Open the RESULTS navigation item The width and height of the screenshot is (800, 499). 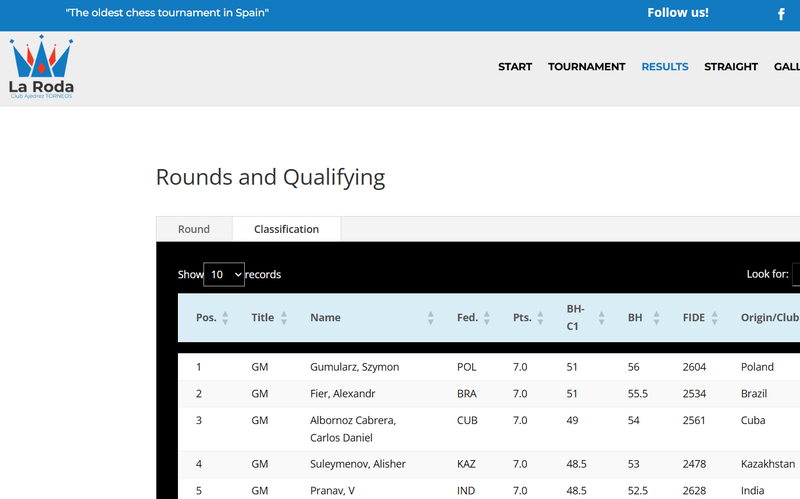pos(665,67)
